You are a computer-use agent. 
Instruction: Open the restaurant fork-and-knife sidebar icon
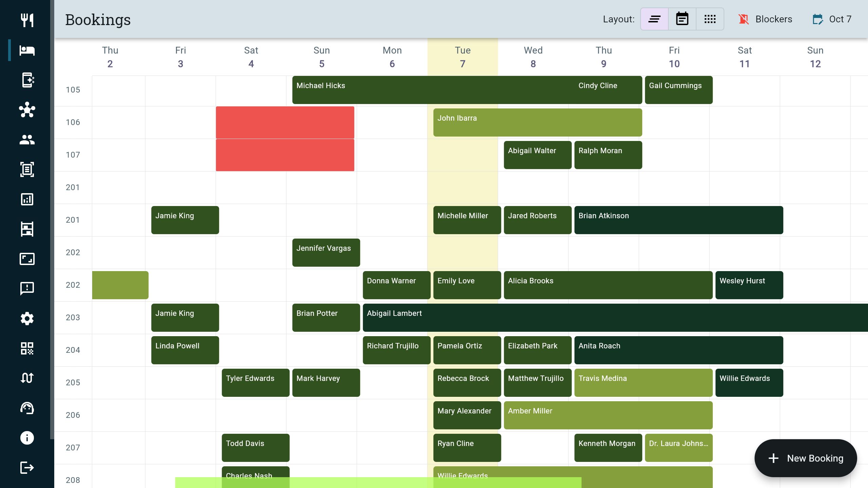[27, 20]
